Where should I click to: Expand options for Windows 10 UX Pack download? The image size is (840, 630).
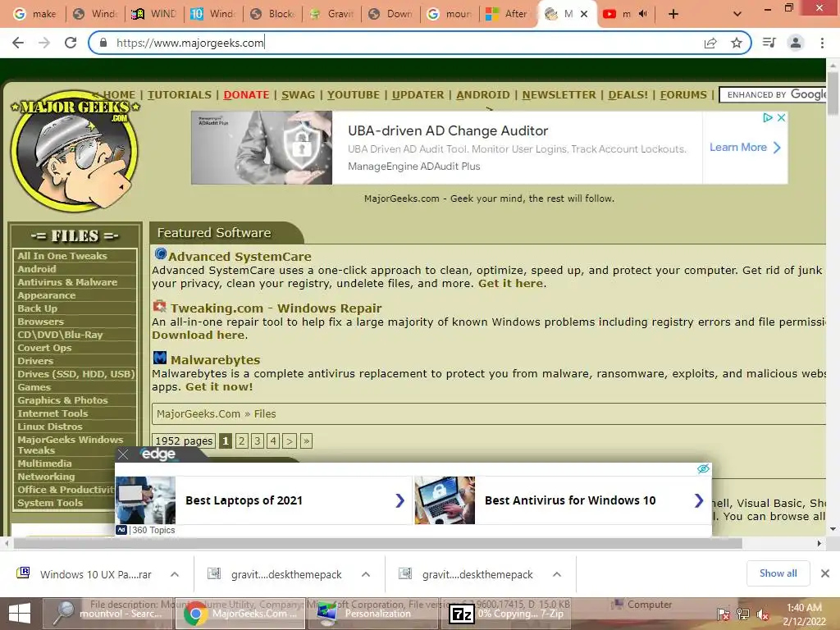click(x=175, y=574)
